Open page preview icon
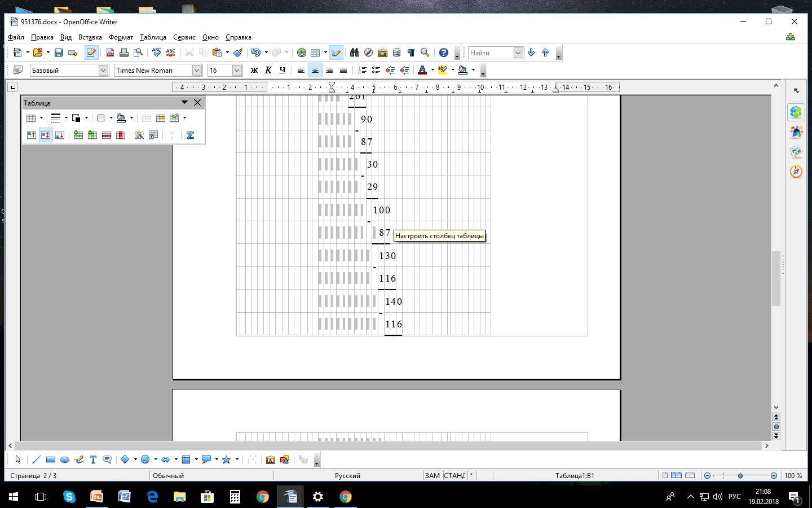The height and width of the screenshot is (508, 812). [138, 52]
